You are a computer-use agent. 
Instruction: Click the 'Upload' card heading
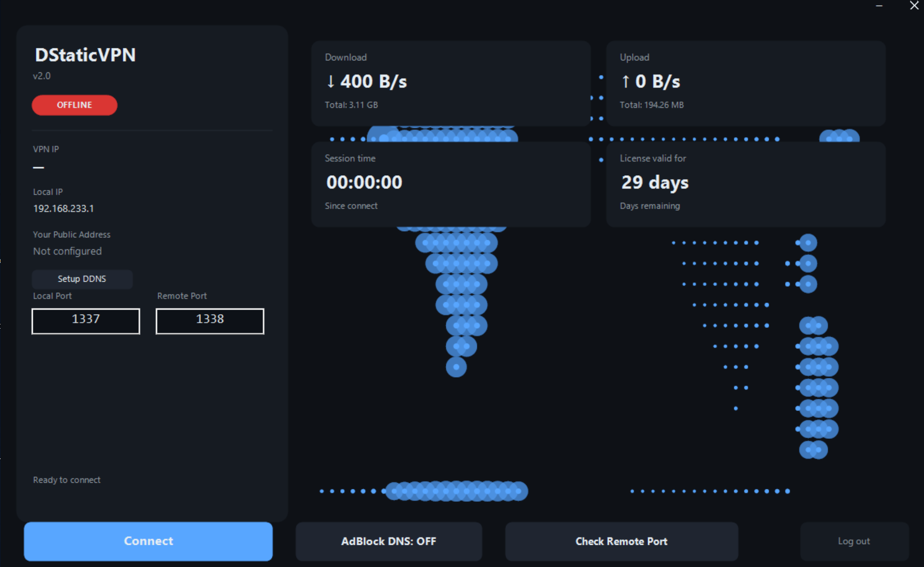coord(634,58)
